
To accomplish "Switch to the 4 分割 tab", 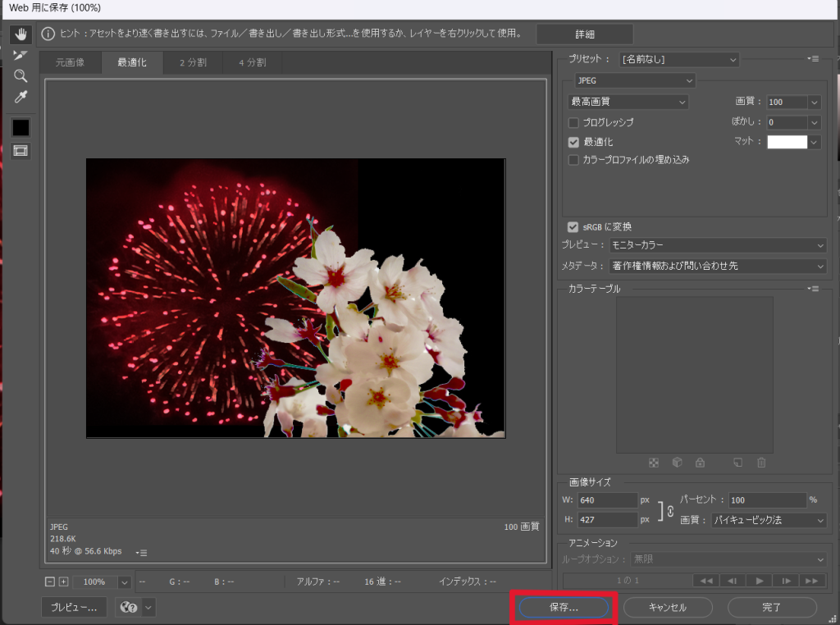I will [x=252, y=62].
